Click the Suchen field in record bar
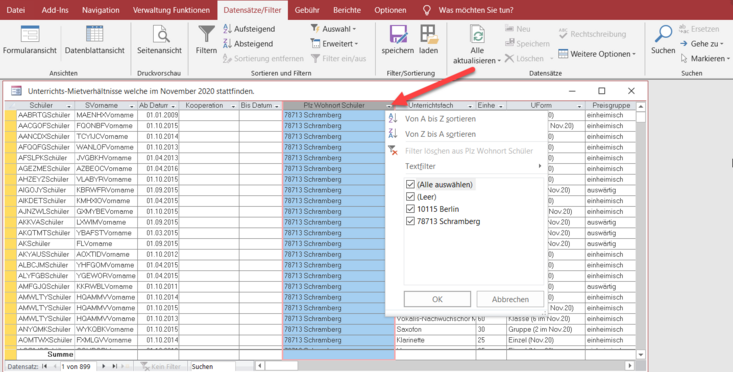 [212, 366]
